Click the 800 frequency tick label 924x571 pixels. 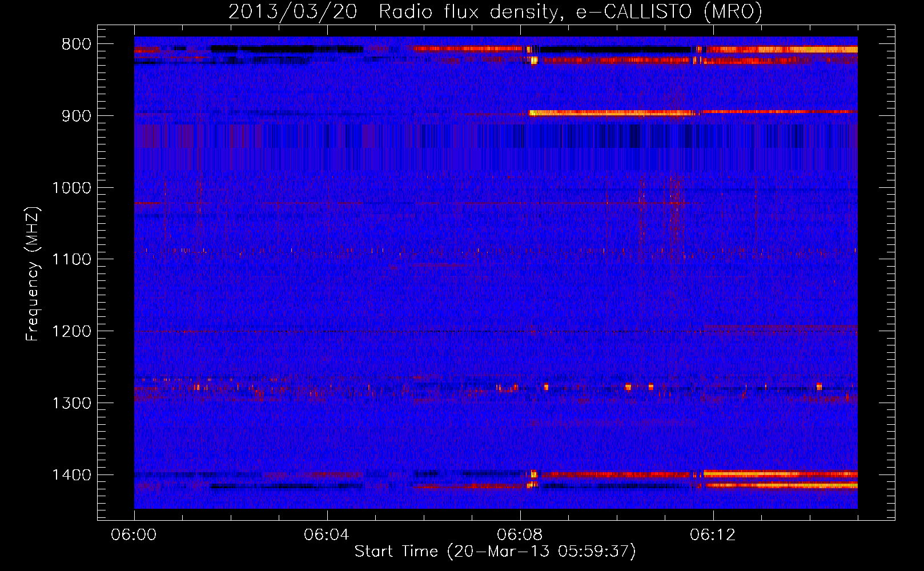click(77, 45)
